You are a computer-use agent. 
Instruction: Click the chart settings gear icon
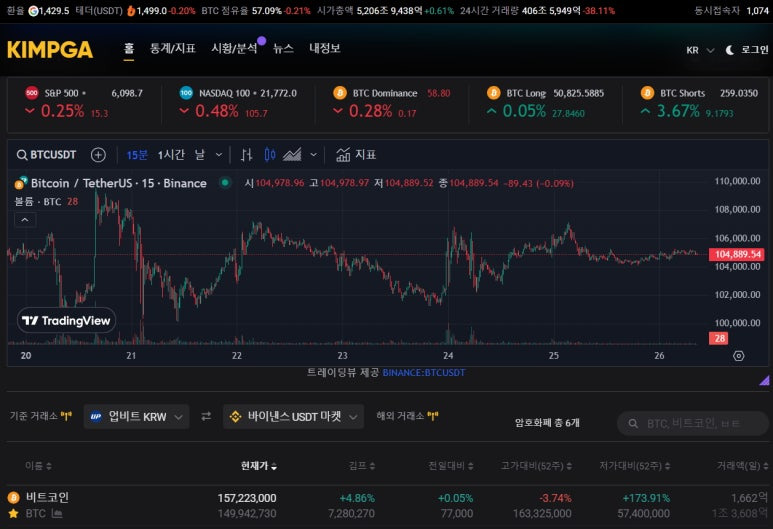(738, 356)
